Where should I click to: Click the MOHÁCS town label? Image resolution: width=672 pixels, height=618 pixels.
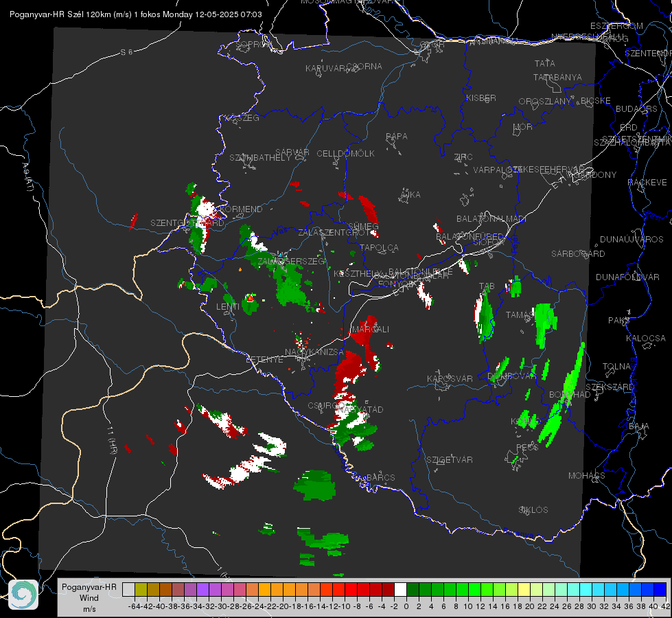[x=586, y=475]
